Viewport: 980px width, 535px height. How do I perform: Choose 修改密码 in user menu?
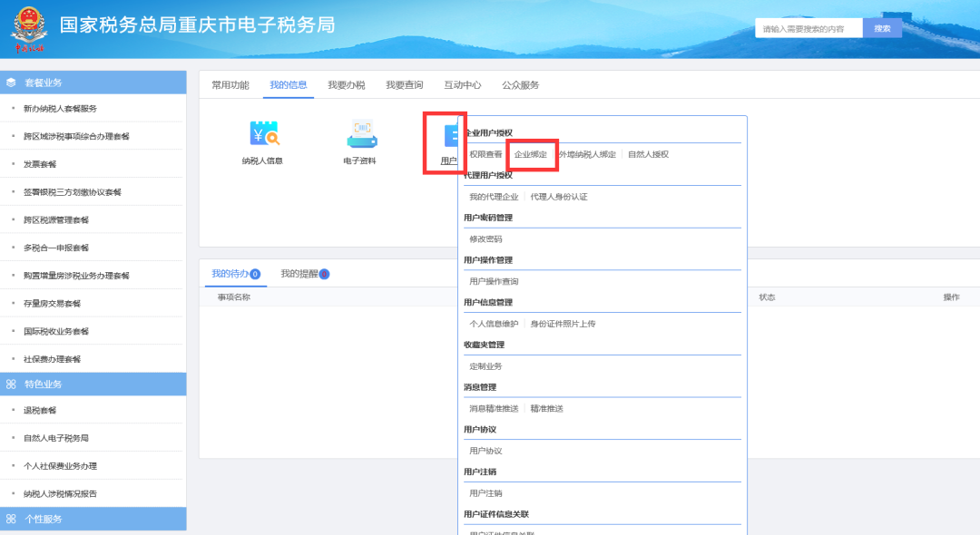tap(485, 239)
